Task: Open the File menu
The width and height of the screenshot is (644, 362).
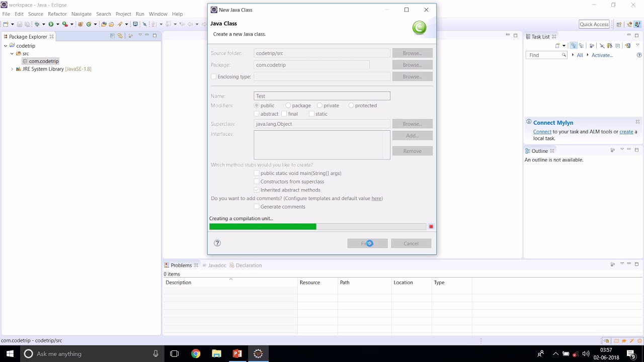Action: tap(6, 14)
